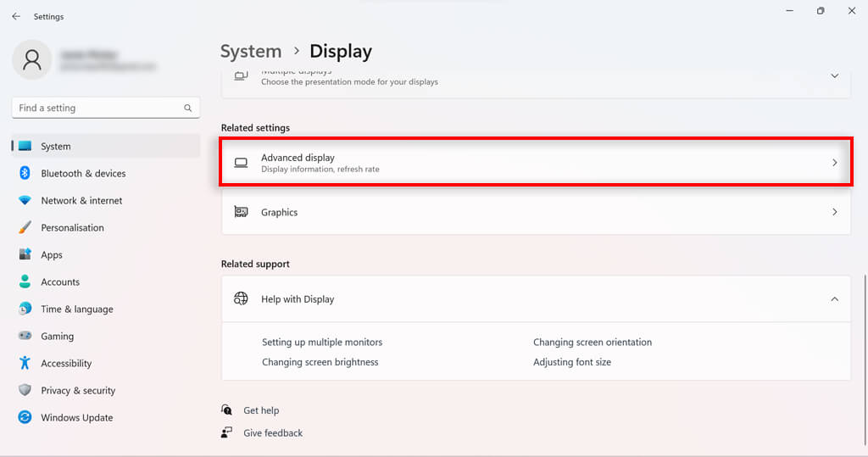Click Changing screen orientation help link
868x457 pixels.
[x=593, y=342]
